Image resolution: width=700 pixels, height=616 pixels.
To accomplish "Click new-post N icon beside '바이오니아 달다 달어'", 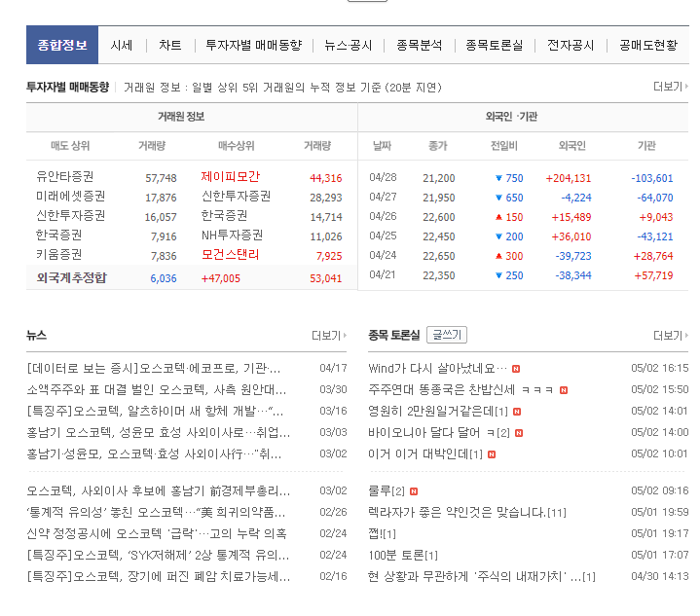I will [519, 433].
